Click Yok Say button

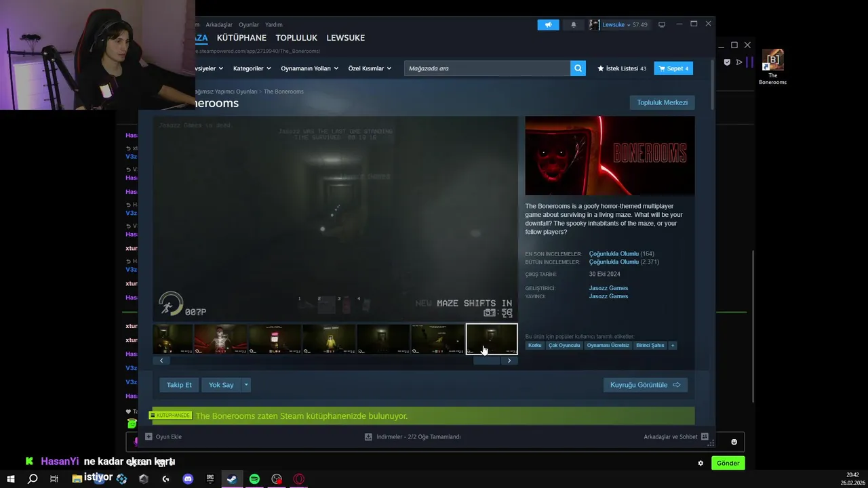pyautogui.click(x=221, y=385)
